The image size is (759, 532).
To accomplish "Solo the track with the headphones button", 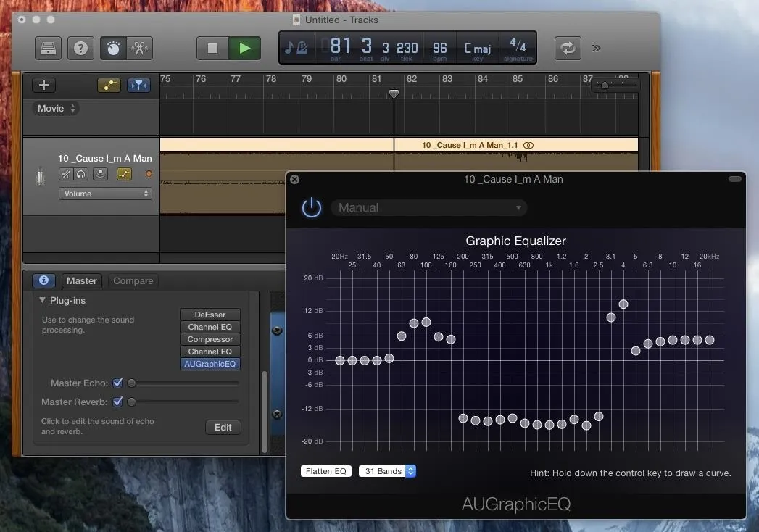I will (81, 174).
